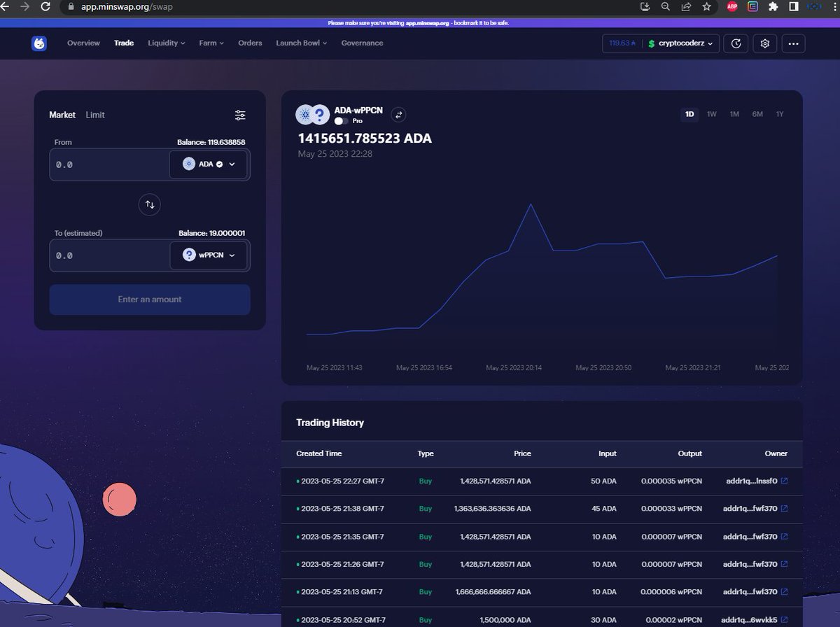Open owner link icon for 21:13 trade
Screen dimensions: 840x627
pyautogui.click(x=784, y=592)
